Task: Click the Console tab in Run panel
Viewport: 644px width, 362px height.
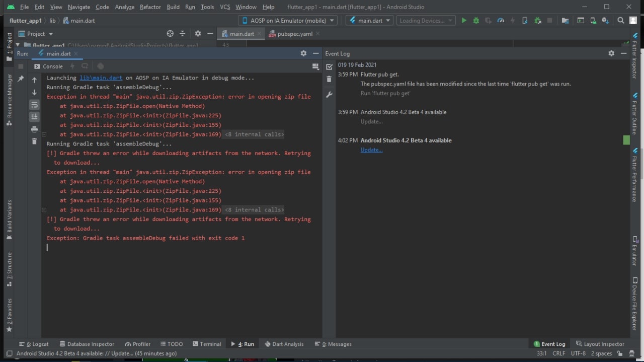Action: coord(48,66)
